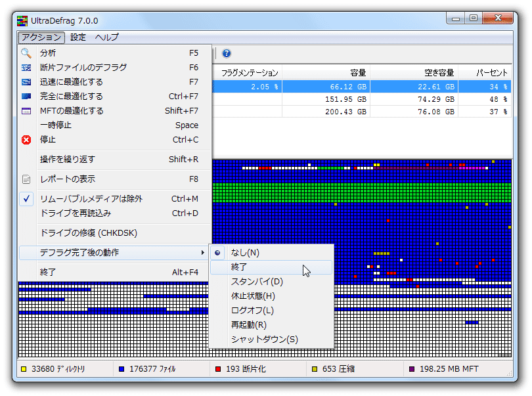This screenshot has height=396, width=532.
Task: Select スタンバイ(D) in the submenu
Action: pyautogui.click(x=271, y=282)
